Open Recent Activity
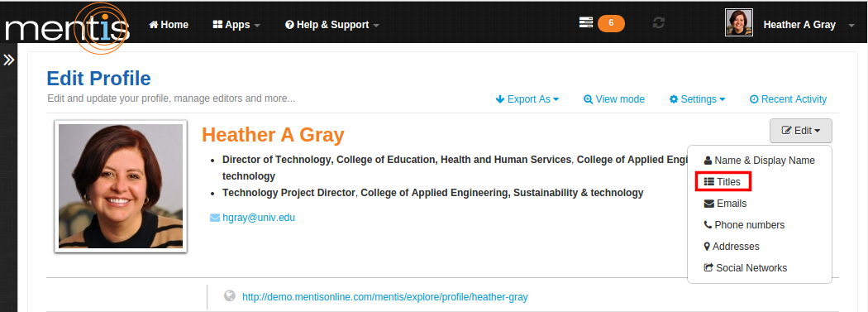868x312 pixels. [789, 99]
